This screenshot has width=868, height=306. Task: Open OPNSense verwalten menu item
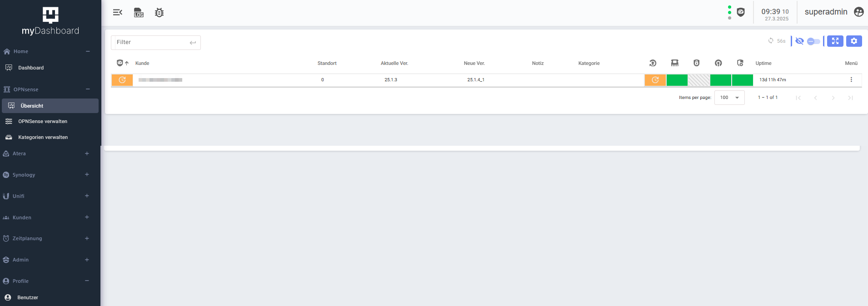42,121
